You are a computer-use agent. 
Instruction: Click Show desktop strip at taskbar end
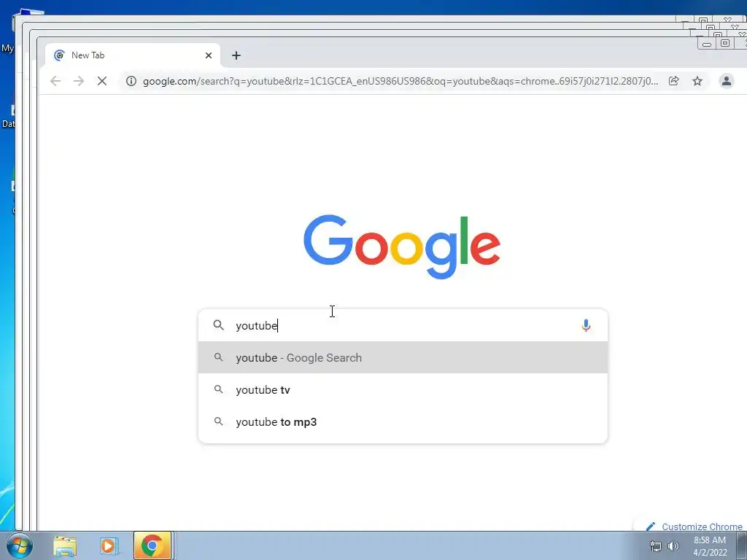coord(742,545)
